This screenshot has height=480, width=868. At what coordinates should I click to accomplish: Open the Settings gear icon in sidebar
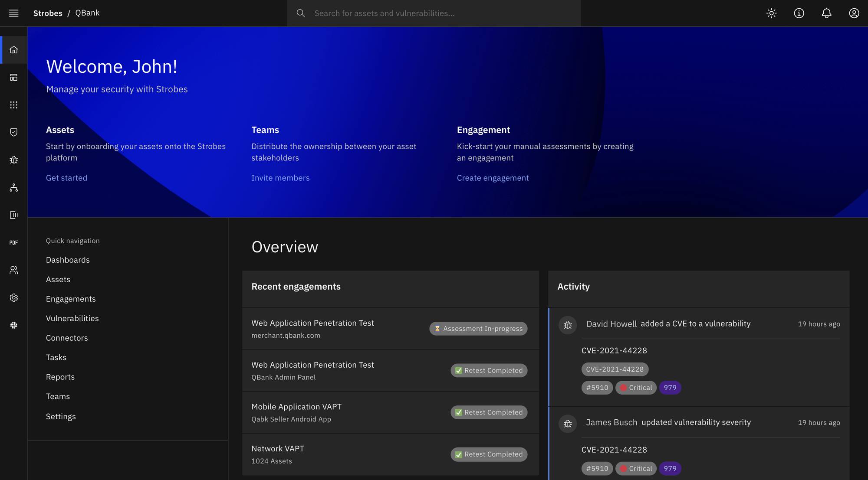13,297
